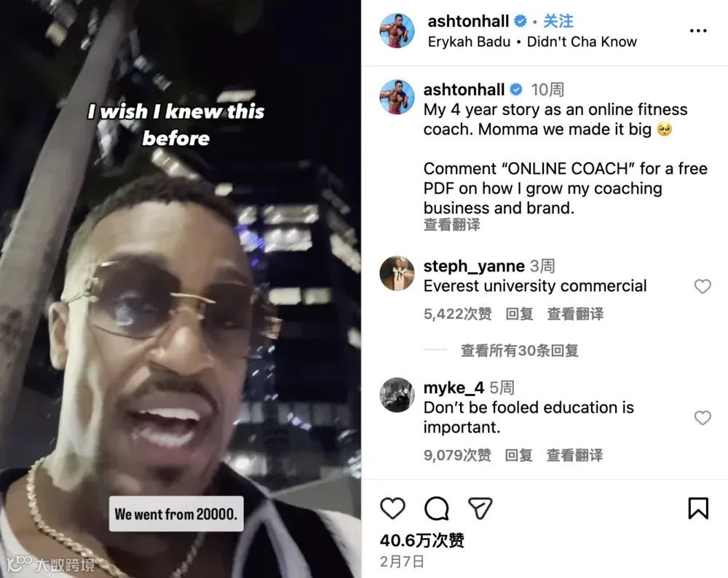Follow ashtonhall via 关注 link
This screenshot has width=728, height=578.
pyautogui.click(x=558, y=21)
